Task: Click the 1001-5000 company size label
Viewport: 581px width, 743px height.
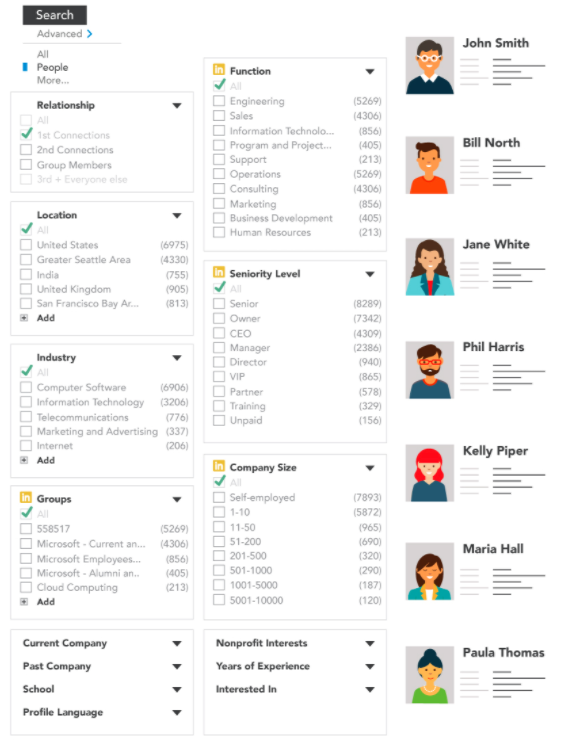Action: pyautogui.click(x=254, y=585)
